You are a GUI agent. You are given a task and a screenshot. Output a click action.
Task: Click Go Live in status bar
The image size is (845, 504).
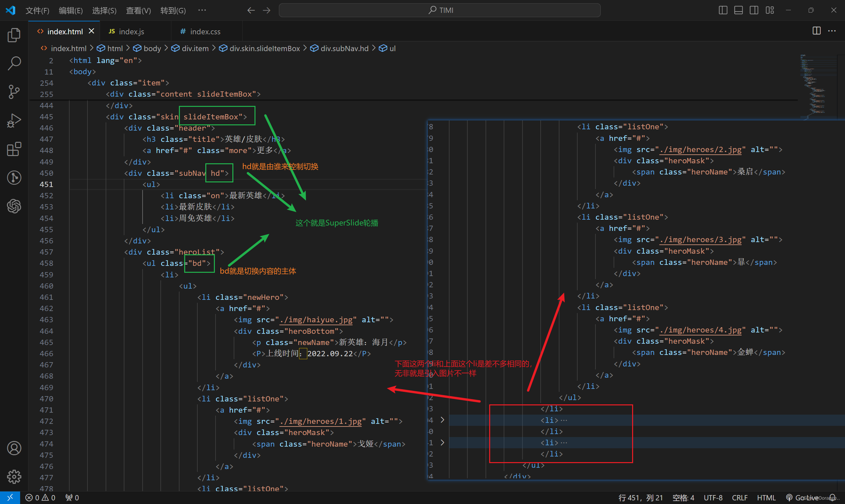(802, 497)
